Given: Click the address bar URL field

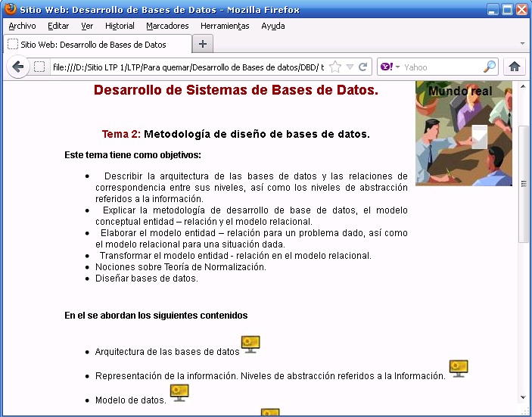Looking at the screenshot, I should tap(185, 67).
